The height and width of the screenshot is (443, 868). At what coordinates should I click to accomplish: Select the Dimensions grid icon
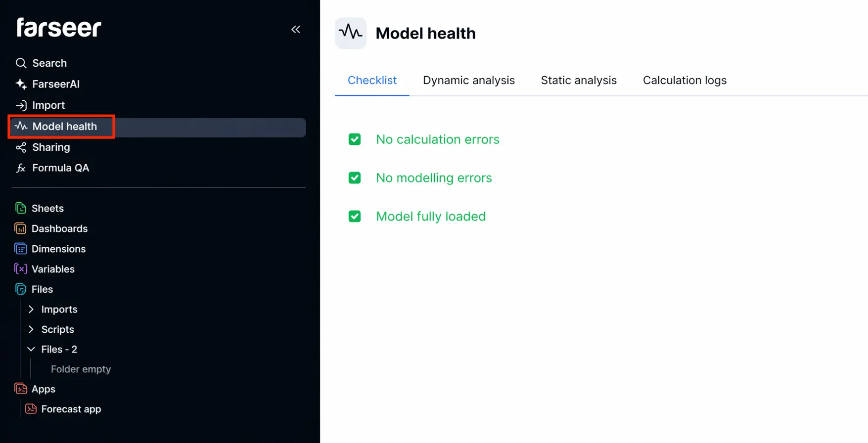[20, 249]
